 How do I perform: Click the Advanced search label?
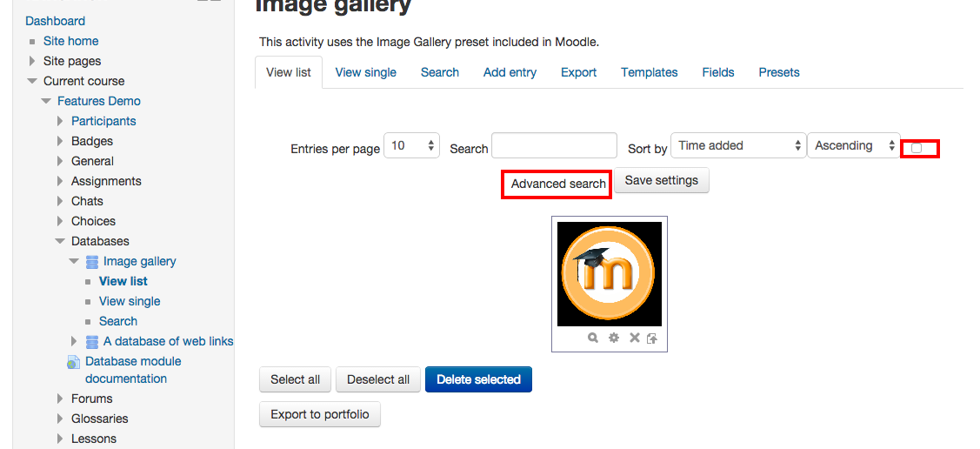tap(557, 184)
